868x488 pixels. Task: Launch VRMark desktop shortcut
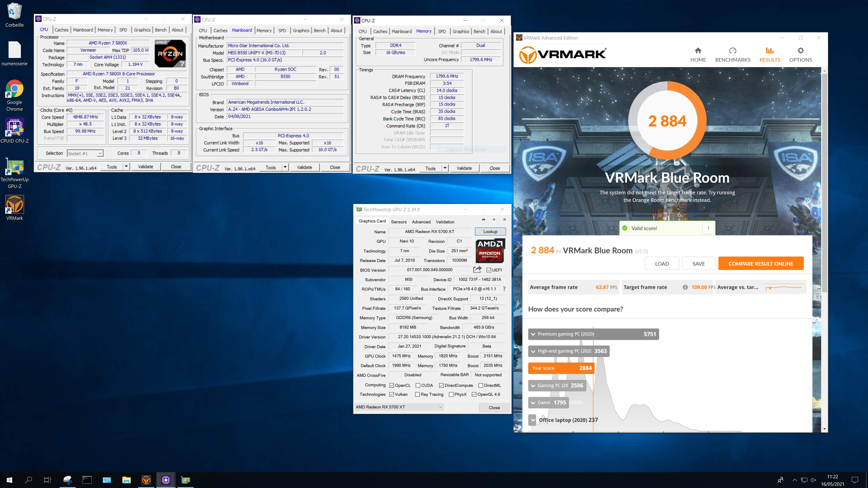14,208
